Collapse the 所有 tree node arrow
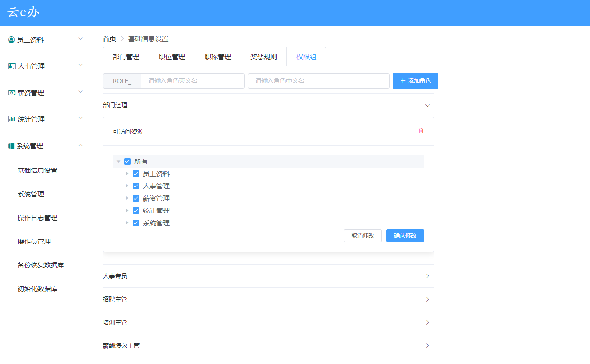The image size is (590, 364). coord(118,161)
